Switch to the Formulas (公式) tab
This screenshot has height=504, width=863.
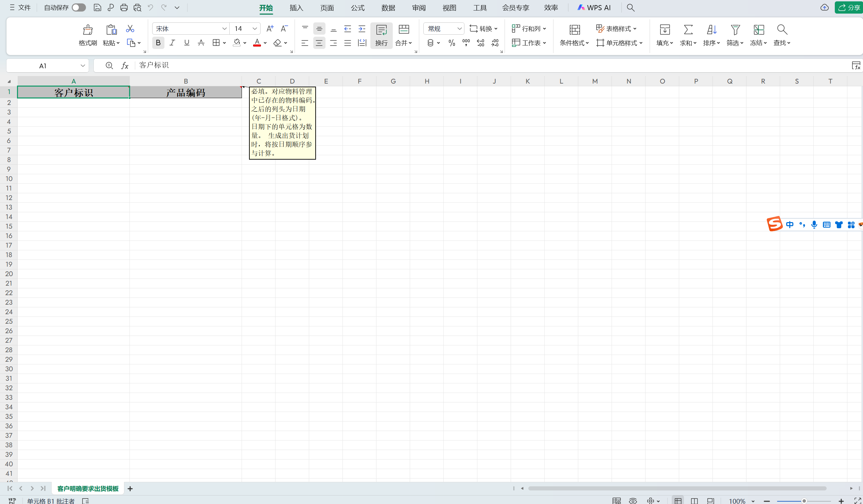point(357,7)
